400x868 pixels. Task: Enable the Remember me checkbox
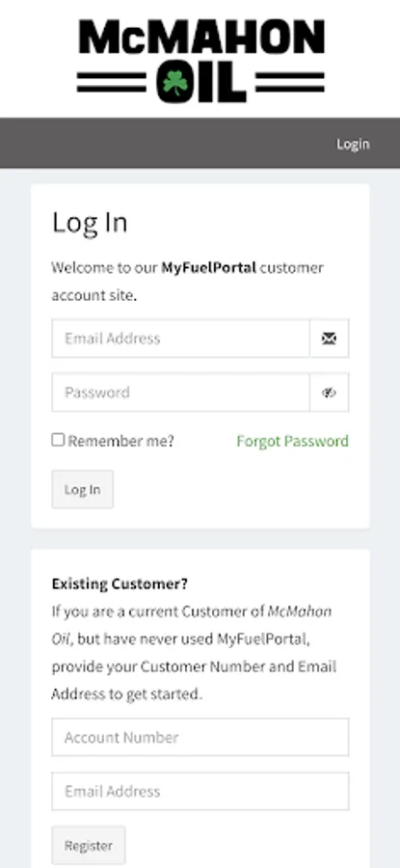coord(58,440)
